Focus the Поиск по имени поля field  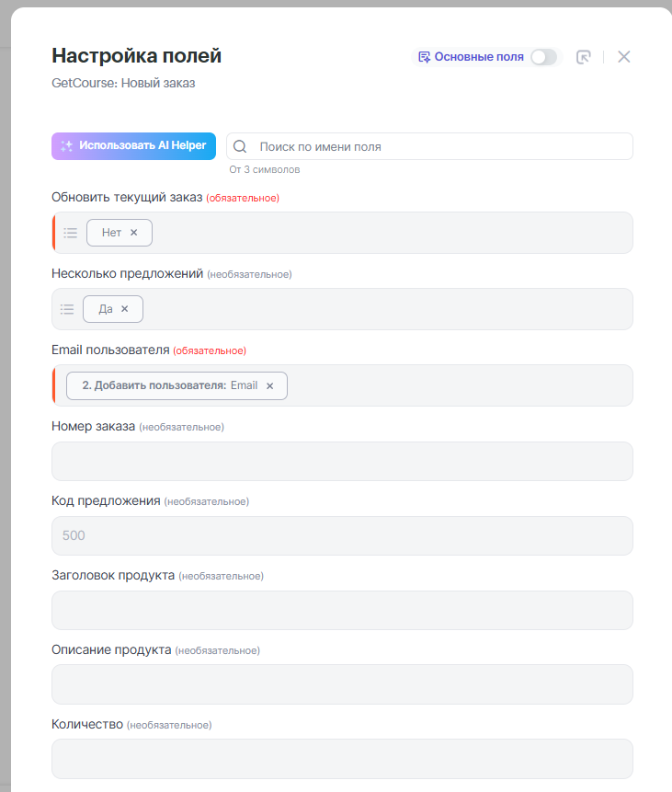(441, 146)
